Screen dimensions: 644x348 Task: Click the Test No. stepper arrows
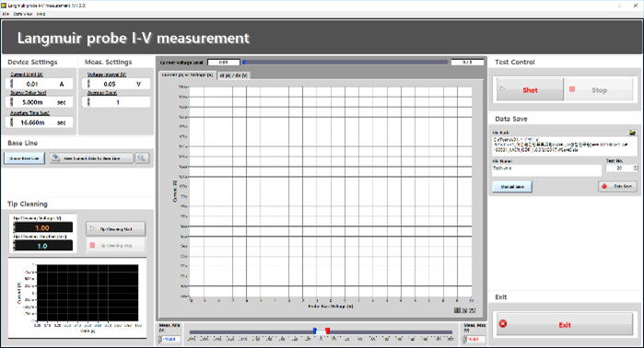636,168
